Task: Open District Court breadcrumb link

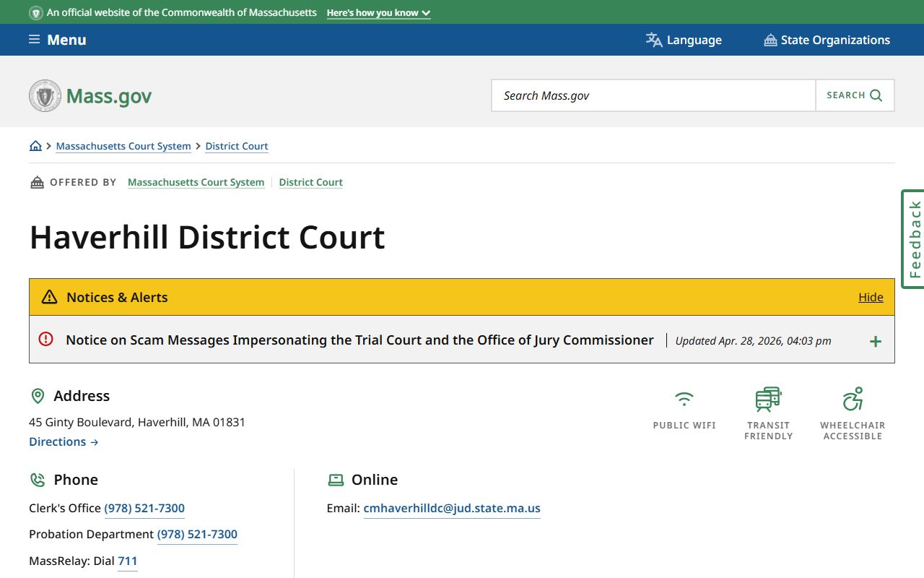Action: (237, 146)
